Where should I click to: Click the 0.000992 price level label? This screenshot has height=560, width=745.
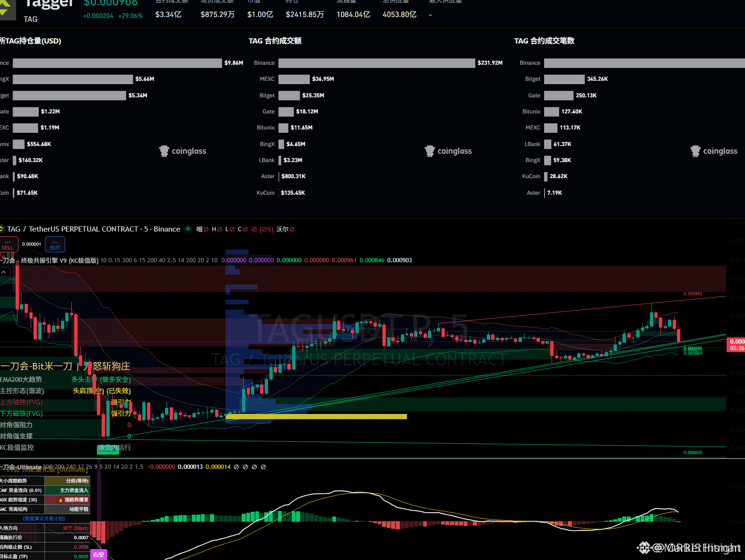pyautogui.click(x=693, y=294)
